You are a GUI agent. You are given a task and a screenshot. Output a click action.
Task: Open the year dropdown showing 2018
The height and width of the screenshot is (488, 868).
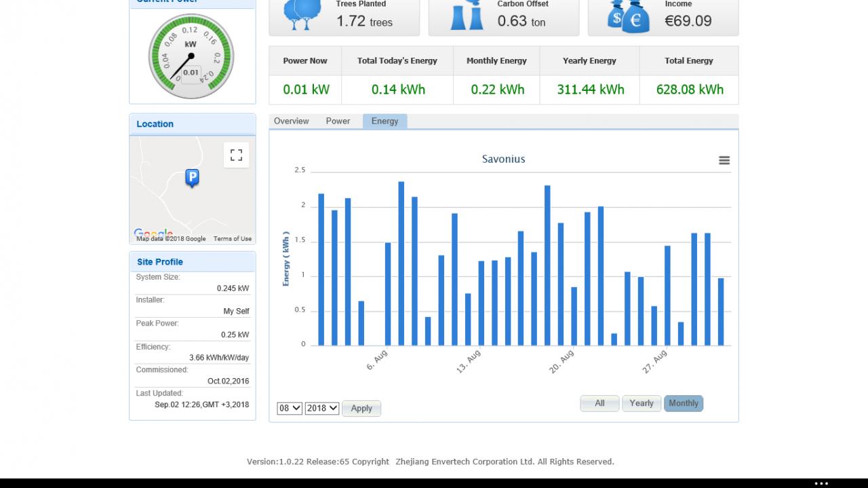point(322,408)
